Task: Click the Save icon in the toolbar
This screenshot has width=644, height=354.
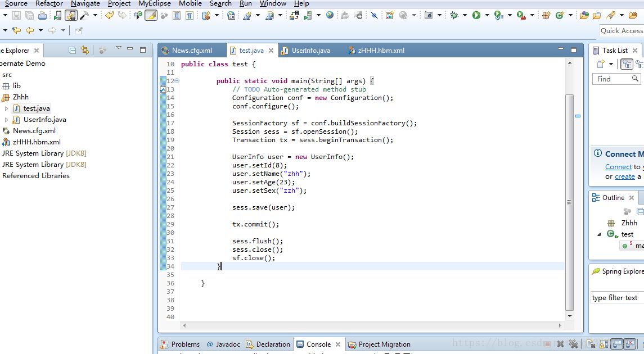Action: tap(16, 16)
